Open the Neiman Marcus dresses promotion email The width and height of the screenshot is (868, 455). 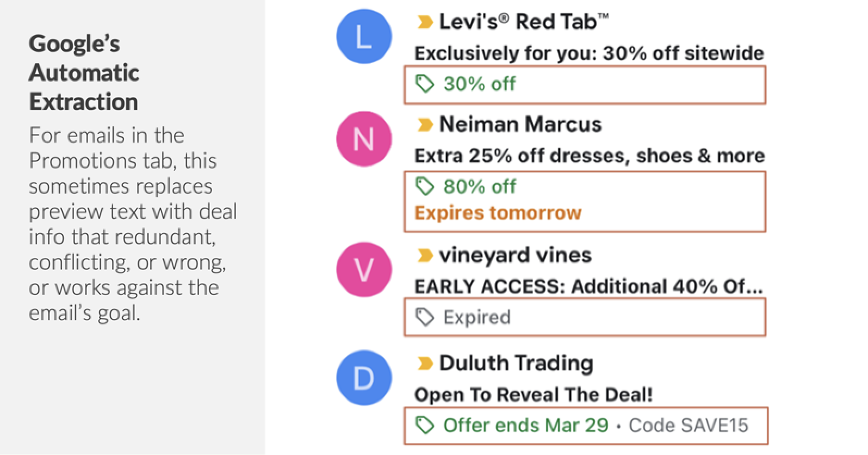(x=590, y=156)
